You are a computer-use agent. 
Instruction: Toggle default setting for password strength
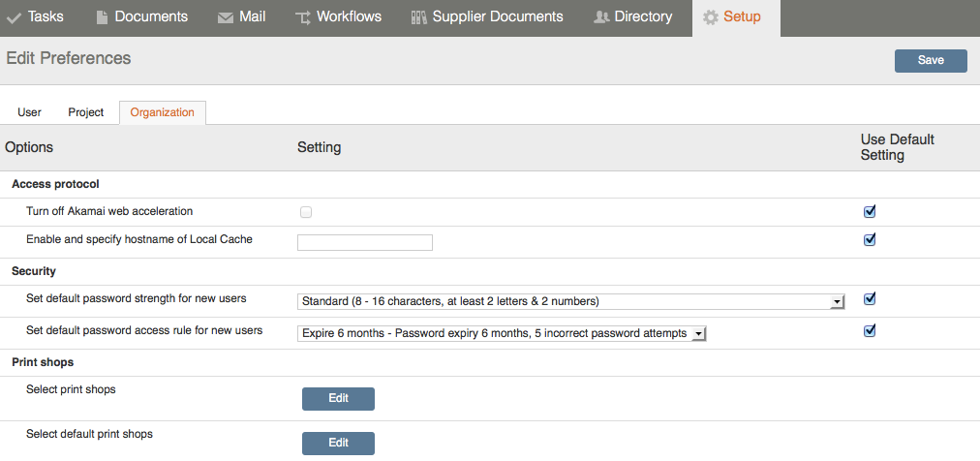tap(869, 298)
